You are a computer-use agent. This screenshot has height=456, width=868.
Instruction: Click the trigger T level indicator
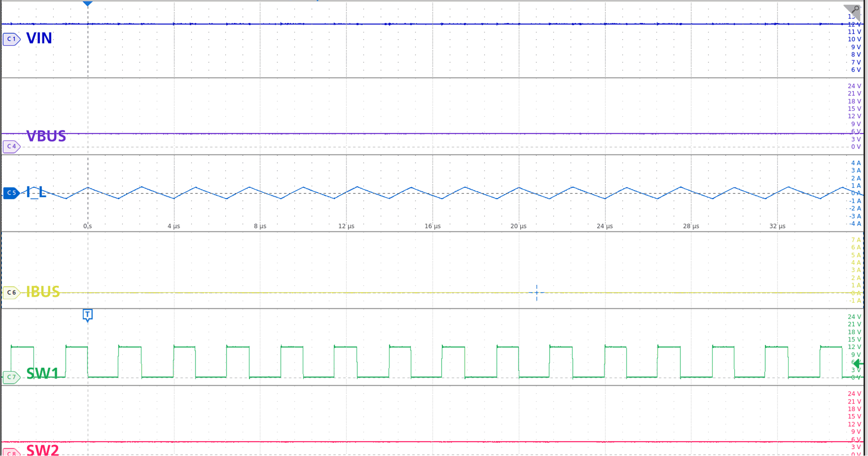click(88, 315)
